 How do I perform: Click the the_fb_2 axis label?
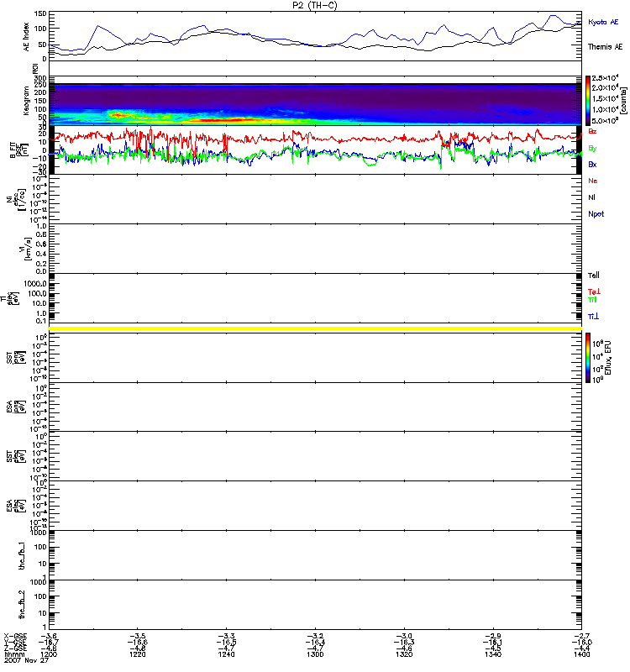pyautogui.click(x=22, y=604)
